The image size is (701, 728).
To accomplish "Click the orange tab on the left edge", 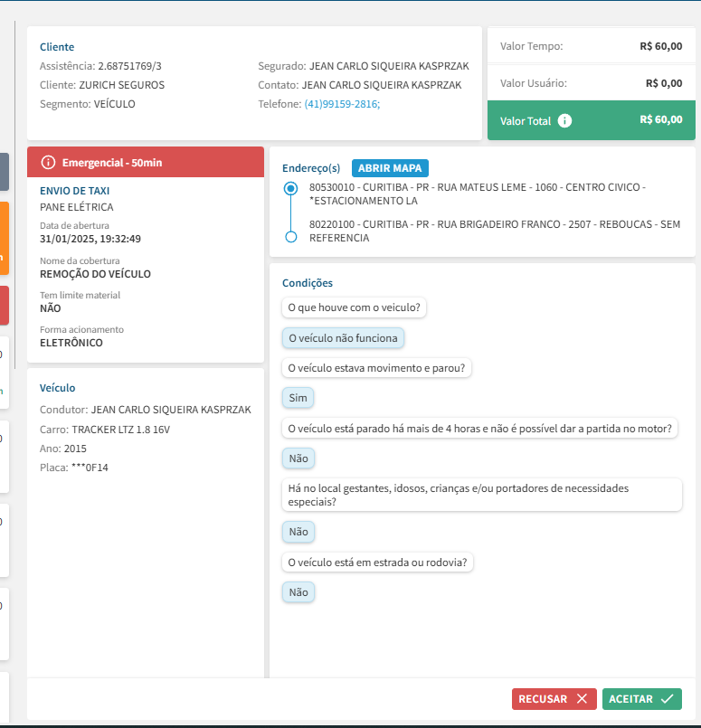I will 4,238.
